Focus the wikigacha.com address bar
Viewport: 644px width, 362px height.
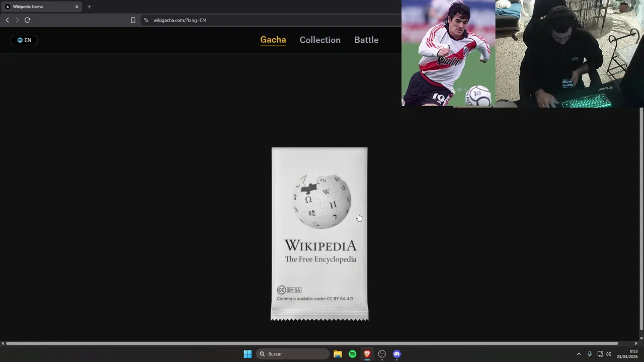272,20
